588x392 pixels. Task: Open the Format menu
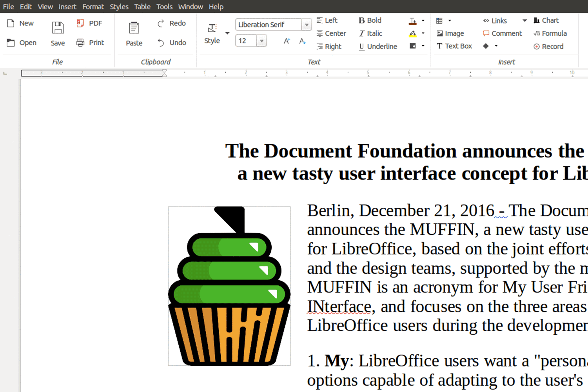click(93, 7)
